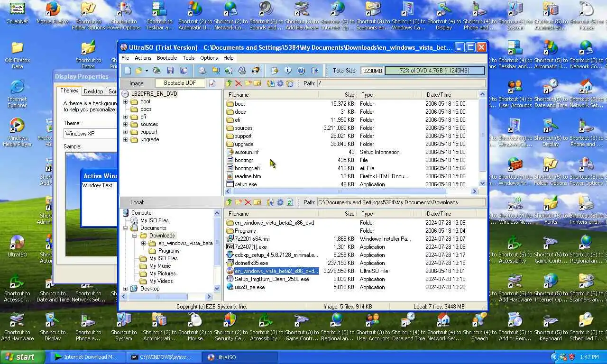Click the image pane Path field
This screenshot has width=607, height=364.
401,83
